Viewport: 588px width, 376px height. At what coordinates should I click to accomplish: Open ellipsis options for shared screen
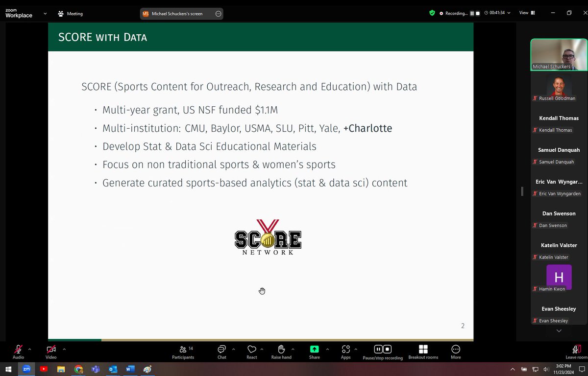(218, 14)
